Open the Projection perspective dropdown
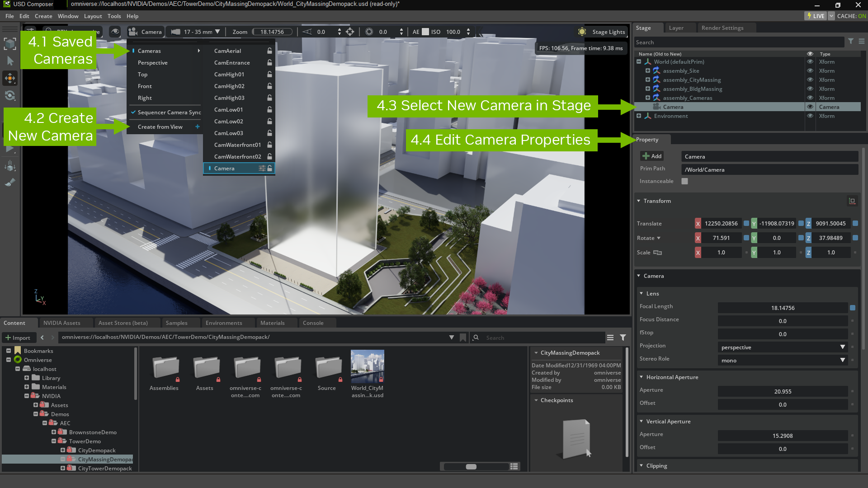Screen dimensions: 868x488 pos(783,347)
